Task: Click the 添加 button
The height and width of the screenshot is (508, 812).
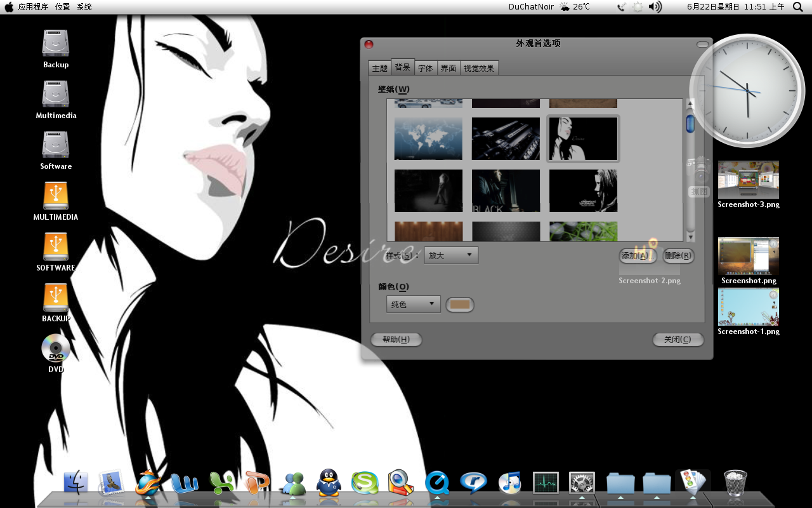Action: [x=638, y=256]
